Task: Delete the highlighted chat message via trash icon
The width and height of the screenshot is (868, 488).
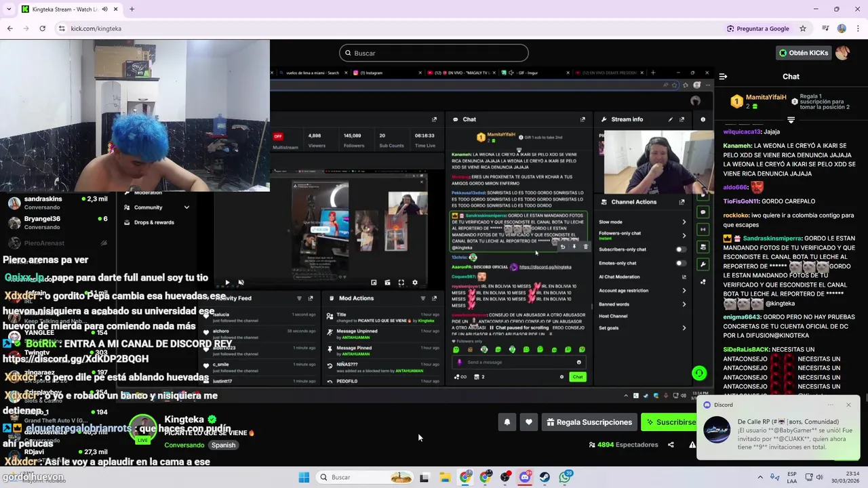Action: click(586, 247)
